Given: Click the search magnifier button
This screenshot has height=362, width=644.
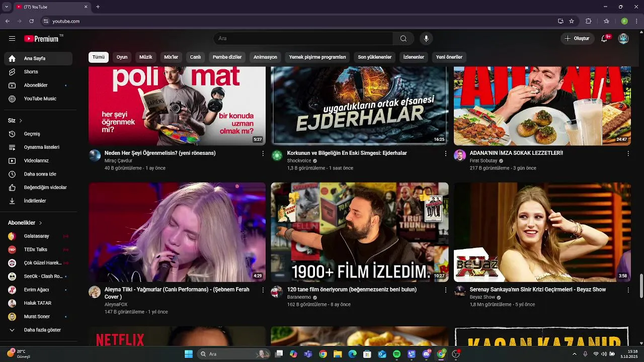Looking at the screenshot, I should pyautogui.click(x=404, y=39).
